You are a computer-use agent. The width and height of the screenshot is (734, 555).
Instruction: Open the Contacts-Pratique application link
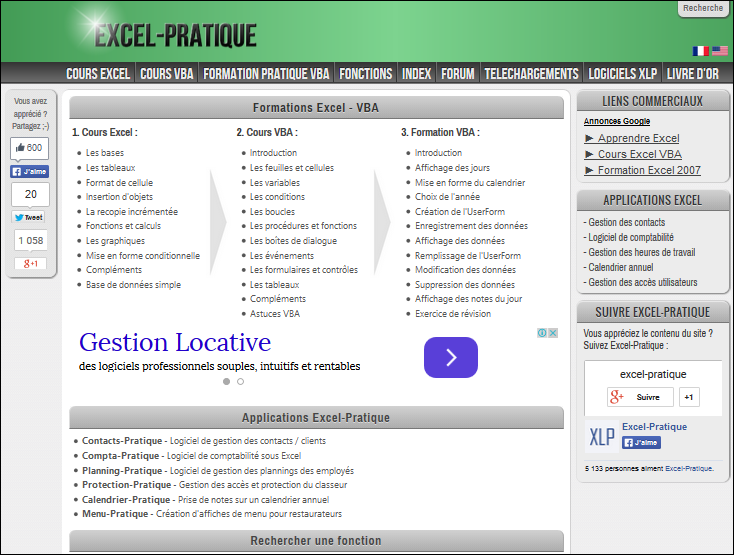(122, 441)
